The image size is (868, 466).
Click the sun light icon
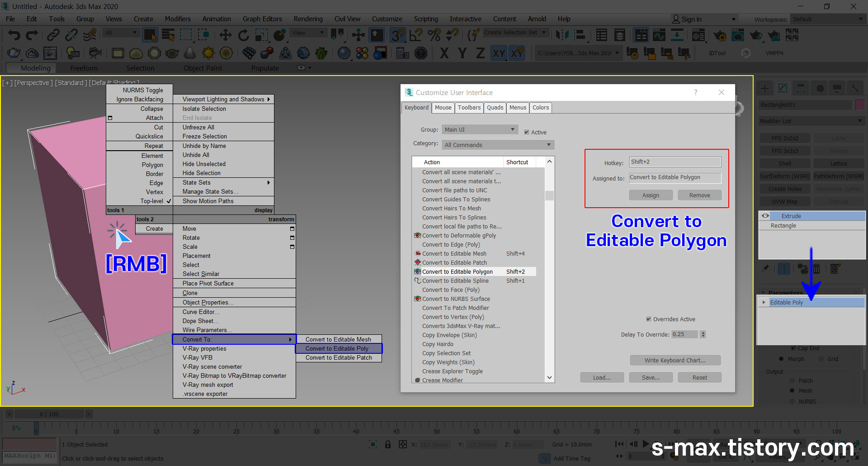coord(208,53)
